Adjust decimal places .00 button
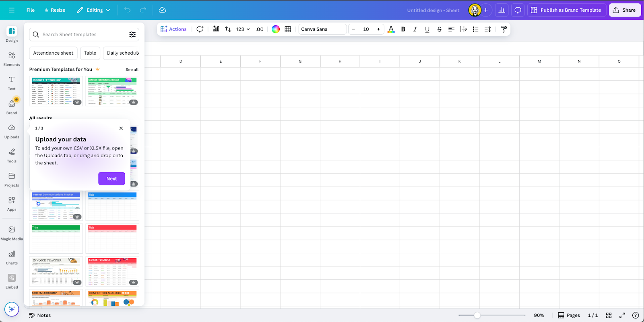Image resolution: width=644 pixels, height=322 pixels. (x=260, y=29)
